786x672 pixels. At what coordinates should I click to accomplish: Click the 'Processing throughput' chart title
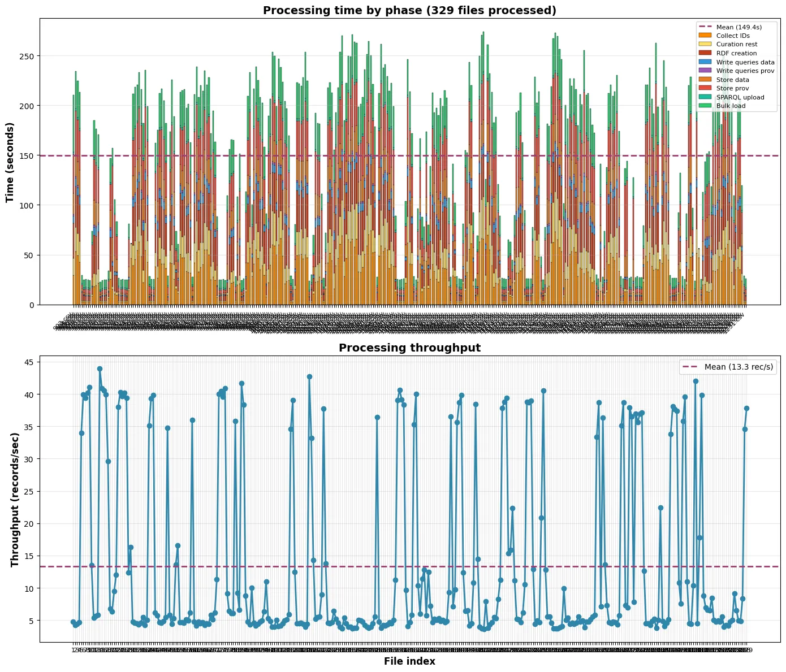409,348
